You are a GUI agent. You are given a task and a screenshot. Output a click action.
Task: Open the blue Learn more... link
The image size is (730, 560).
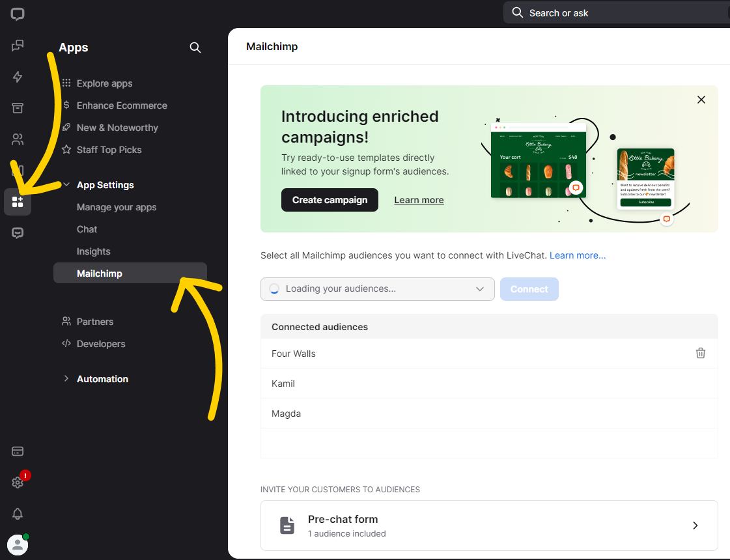[x=578, y=255]
